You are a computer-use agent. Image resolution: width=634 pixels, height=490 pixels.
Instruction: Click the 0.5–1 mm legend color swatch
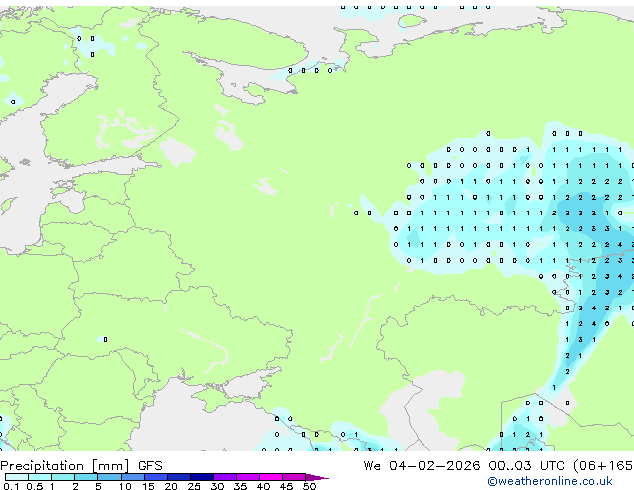coord(40,477)
